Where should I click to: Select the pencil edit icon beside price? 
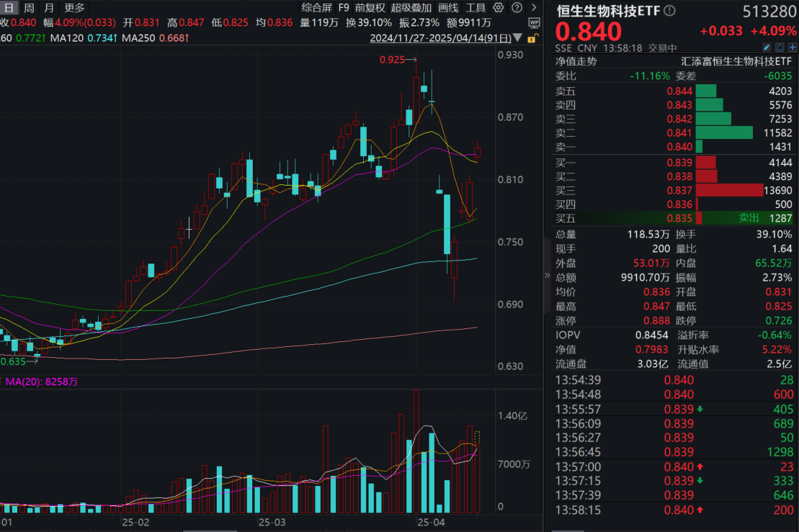pyautogui.click(x=767, y=47)
